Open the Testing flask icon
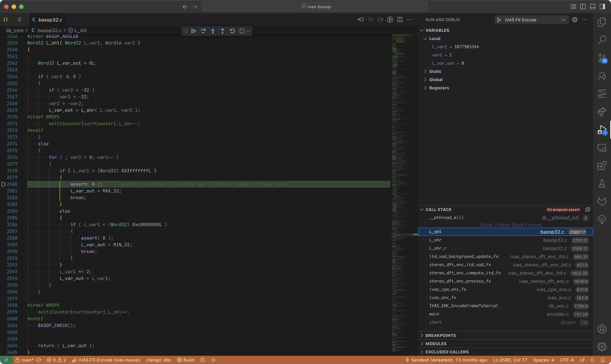611x364 pixels. (x=602, y=183)
